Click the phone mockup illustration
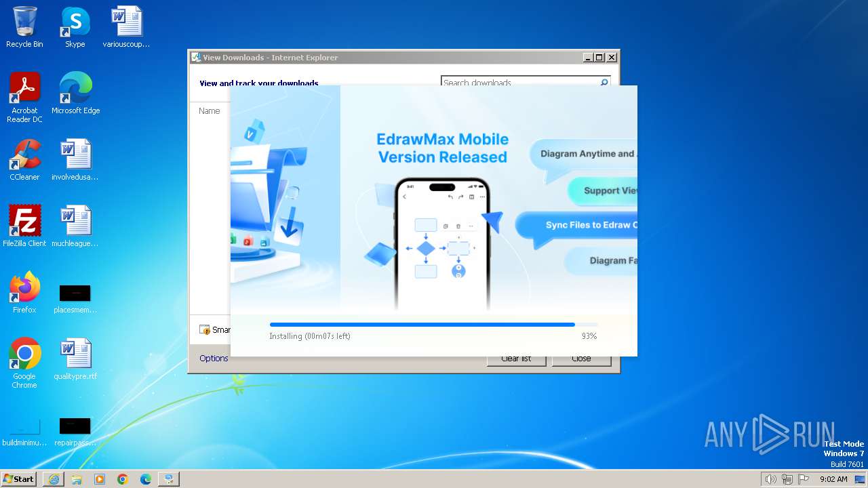 coord(443,244)
